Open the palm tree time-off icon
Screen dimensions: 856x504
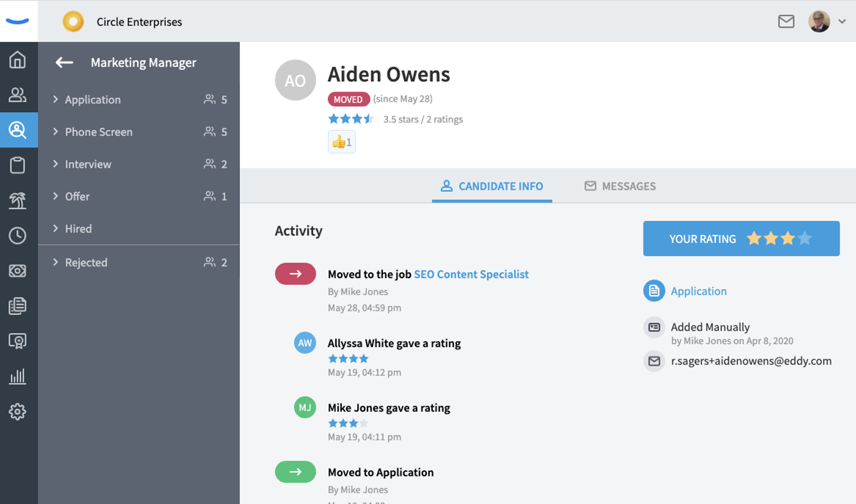(17, 200)
